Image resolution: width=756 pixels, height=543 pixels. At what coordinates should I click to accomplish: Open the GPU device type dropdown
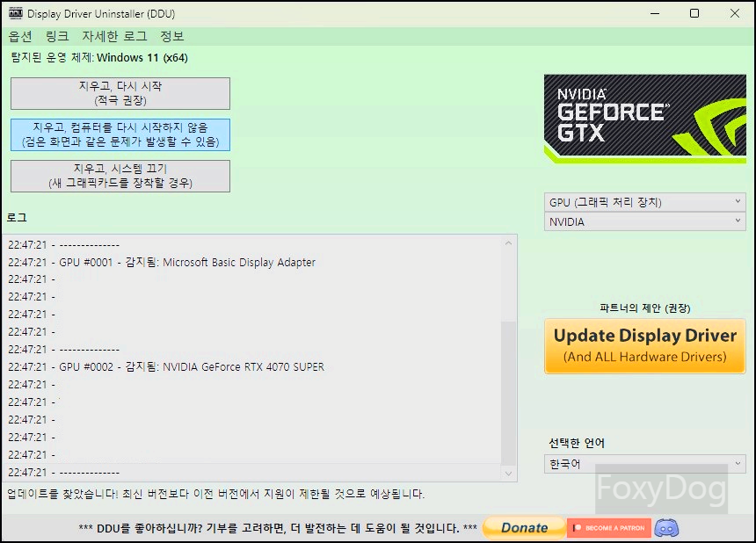click(x=644, y=202)
